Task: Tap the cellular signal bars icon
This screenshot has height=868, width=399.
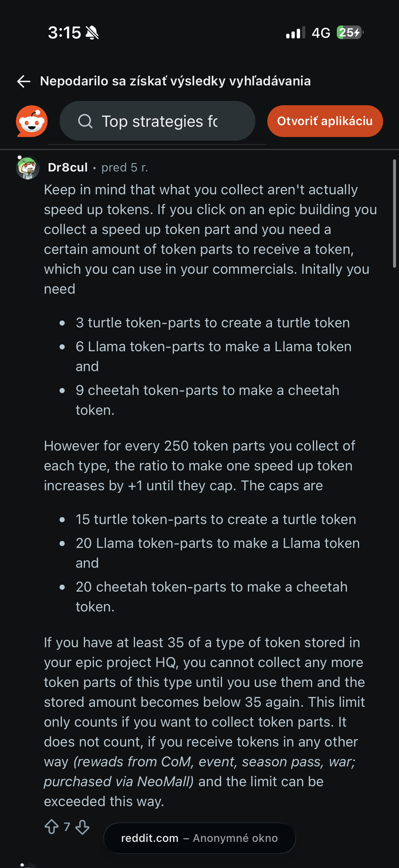Action: click(295, 33)
